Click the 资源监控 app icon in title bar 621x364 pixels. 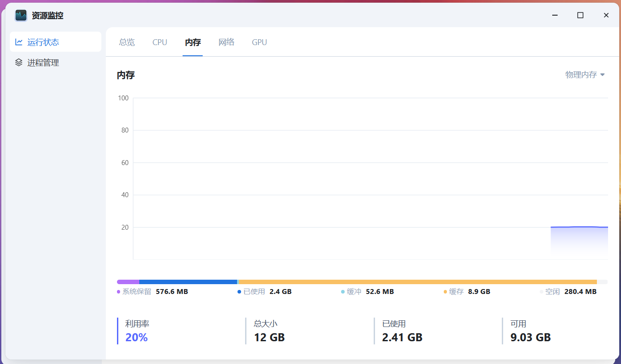(21, 16)
